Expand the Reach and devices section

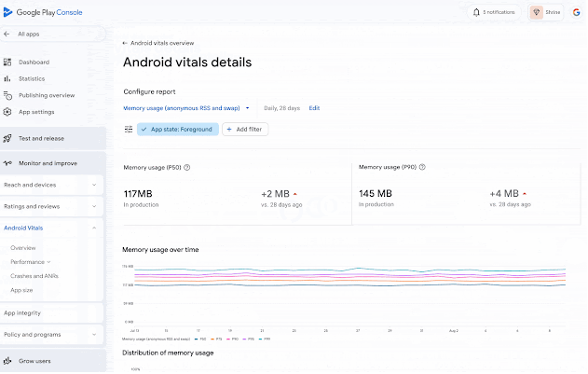tap(51, 185)
